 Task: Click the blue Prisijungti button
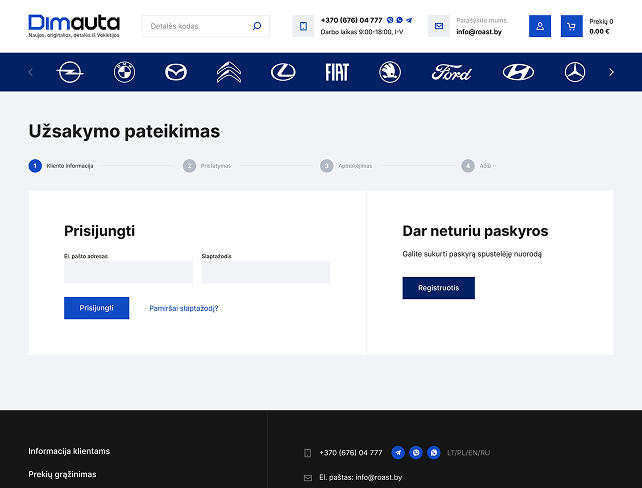[x=97, y=308]
